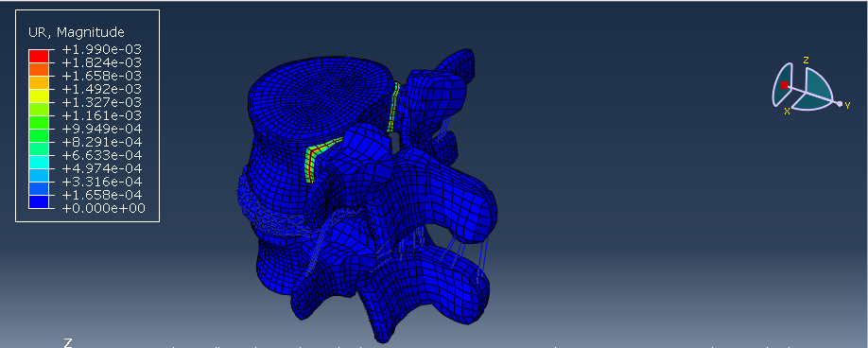Pick the red-green contour band on vertebra
The width and height of the screenshot is (868, 348).
pos(321,159)
